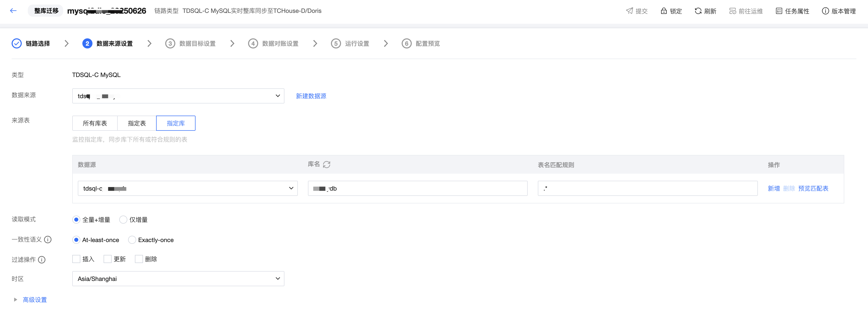Viewport: 868px width, 315px height.
Task: Open the Asia/Shanghai timezone dropdown
Action: coord(178,279)
